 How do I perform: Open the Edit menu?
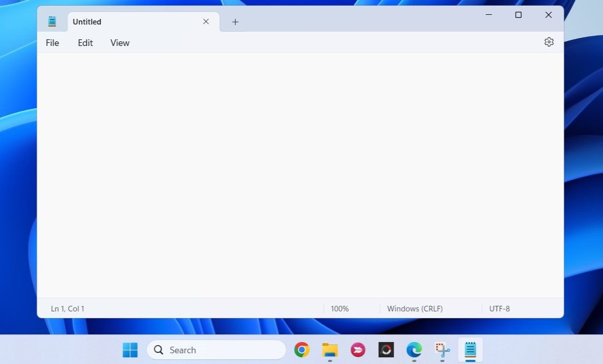[85, 43]
